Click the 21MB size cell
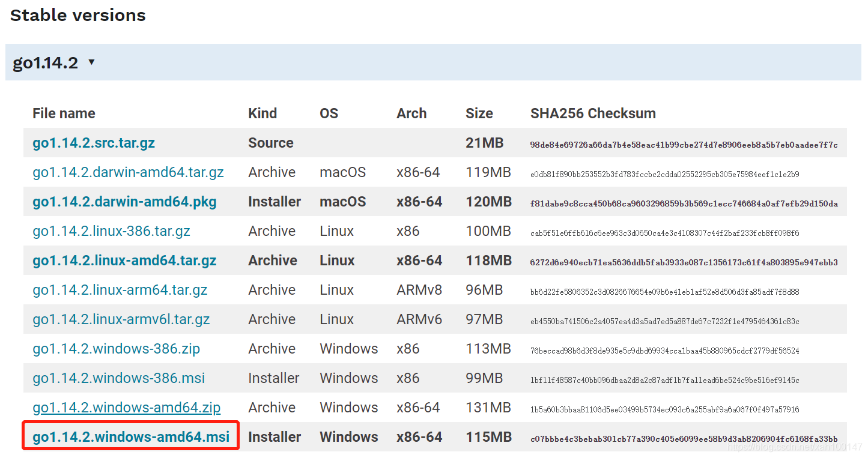The height and width of the screenshot is (458, 868). click(484, 143)
